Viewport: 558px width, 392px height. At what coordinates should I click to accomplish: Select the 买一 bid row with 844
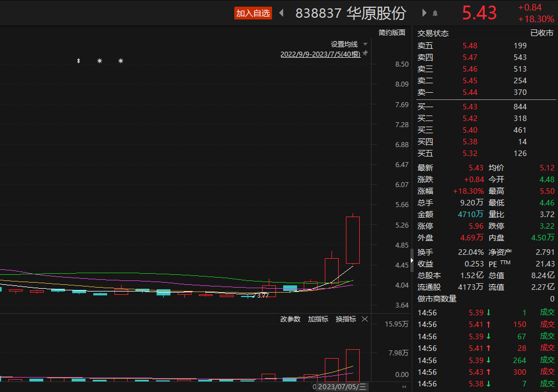(486, 107)
